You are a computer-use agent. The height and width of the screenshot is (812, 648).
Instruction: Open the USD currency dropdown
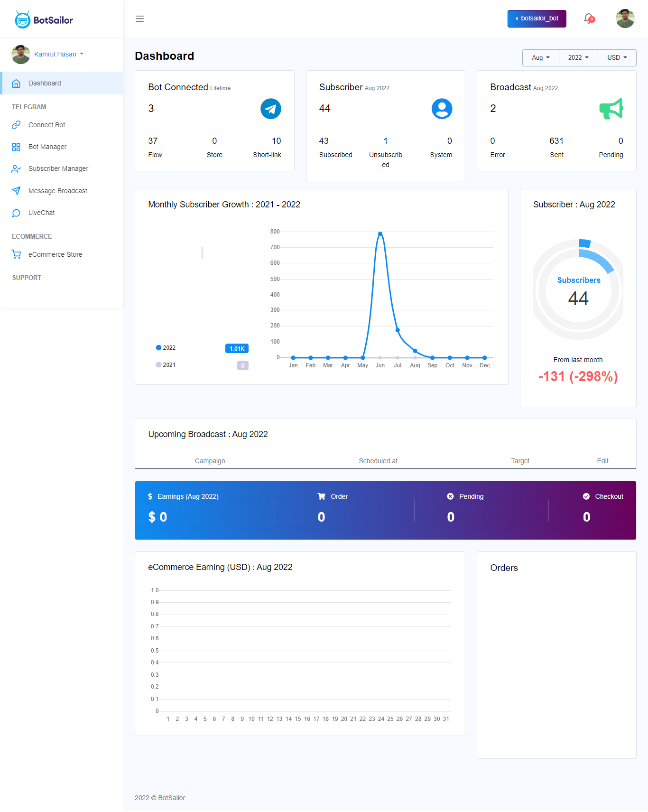tap(617, 57)
